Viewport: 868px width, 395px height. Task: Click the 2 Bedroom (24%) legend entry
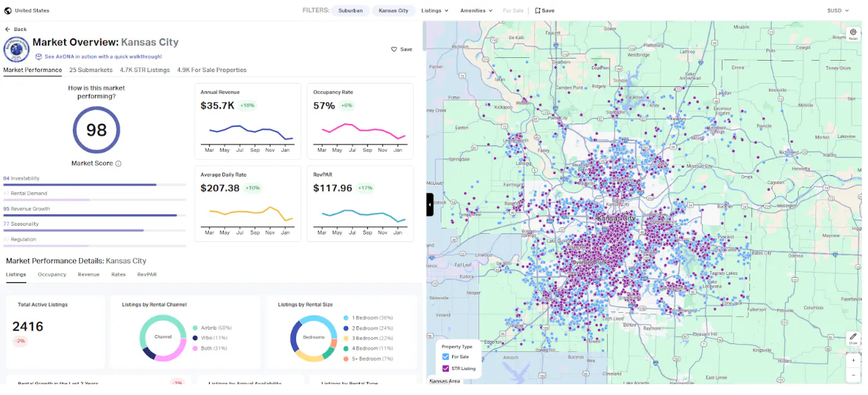coord(368,328)
